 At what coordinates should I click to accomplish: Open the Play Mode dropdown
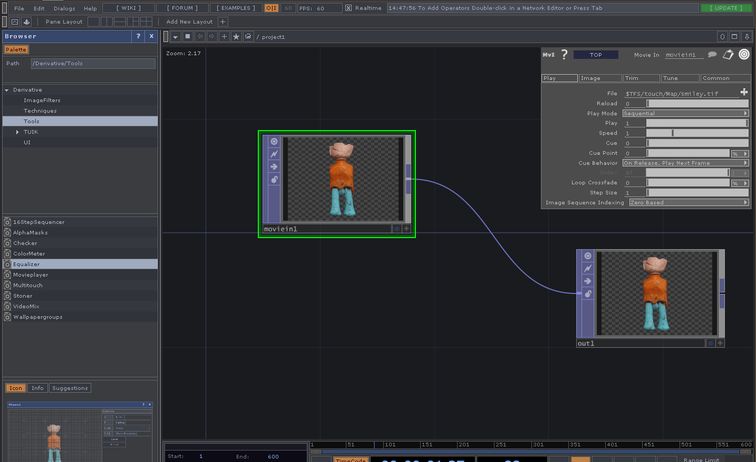click(x=685, y=113)
